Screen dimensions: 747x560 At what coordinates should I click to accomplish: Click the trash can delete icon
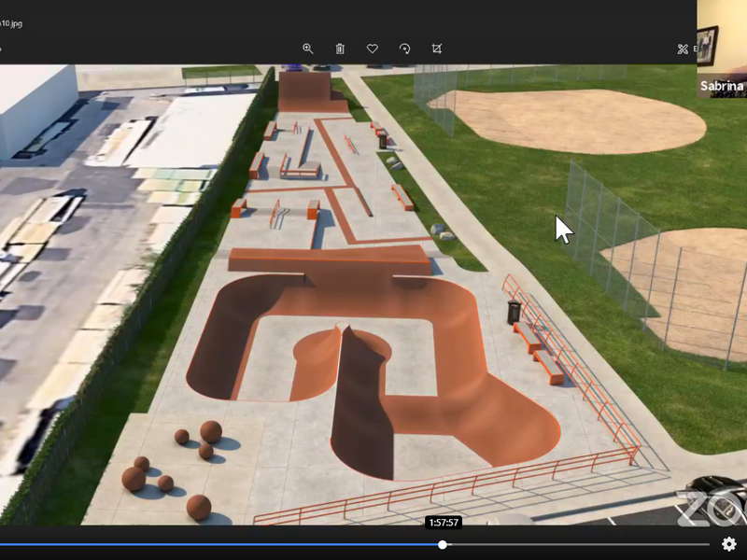[x=340, y=49]
